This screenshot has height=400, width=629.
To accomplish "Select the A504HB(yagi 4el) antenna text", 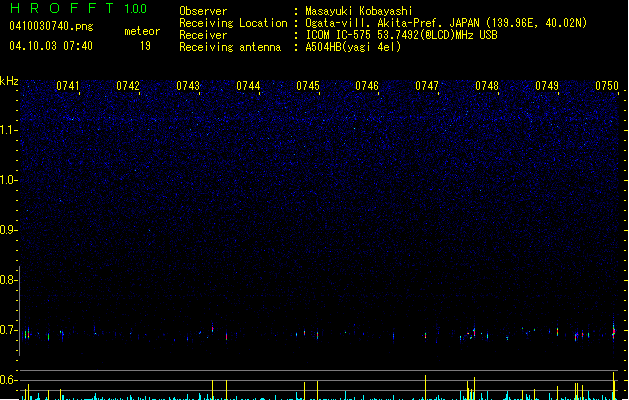I will (x=353, y=47).
